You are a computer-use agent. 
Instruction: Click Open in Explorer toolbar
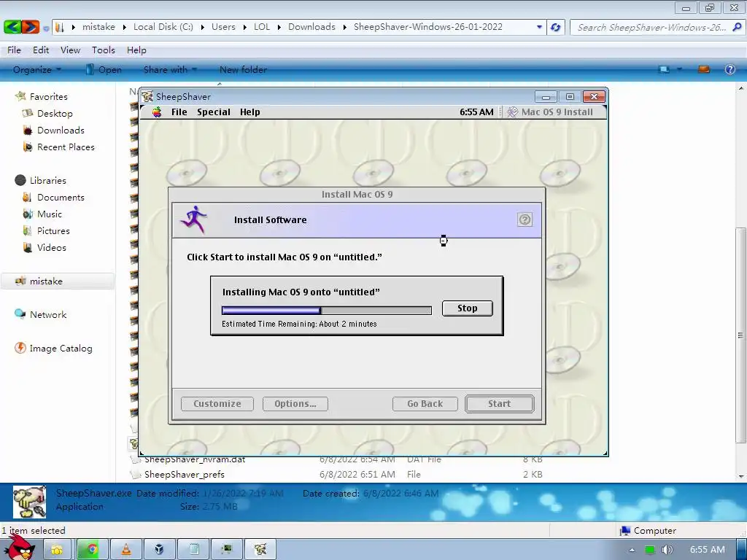click(x=104, y=69)
